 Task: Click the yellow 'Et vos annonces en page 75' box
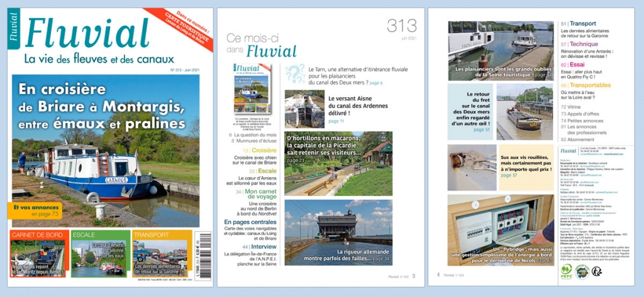click(35, 210)
